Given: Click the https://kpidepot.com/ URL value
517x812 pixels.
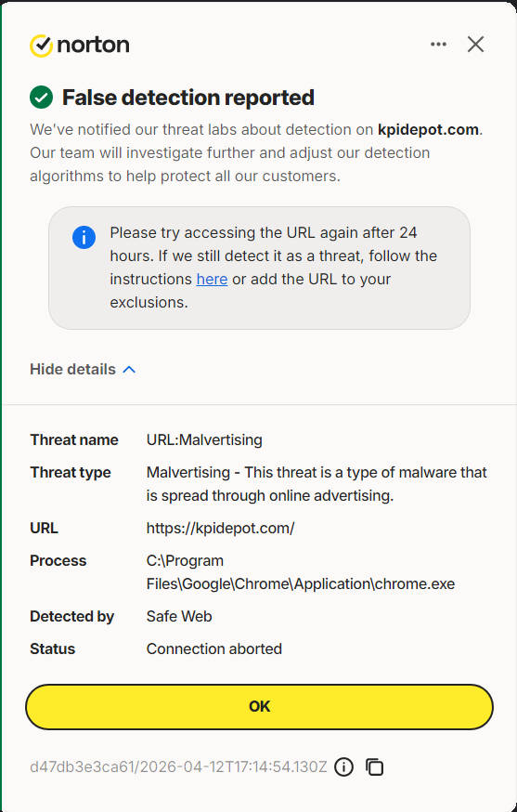Looking at the screenshot, I should [221, 529].
